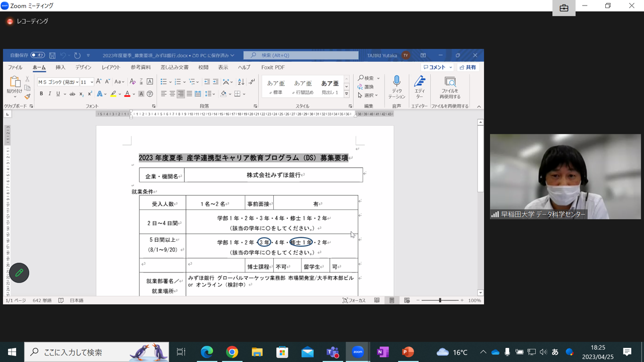
Task: Apply the red font color
Action: [x=127, y=94]
